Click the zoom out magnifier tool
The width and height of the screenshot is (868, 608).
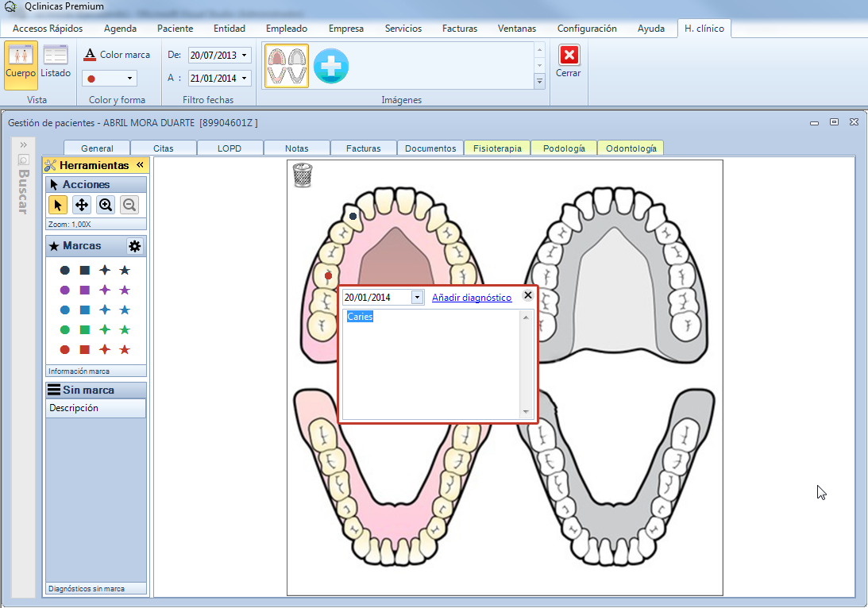point(129,206)
